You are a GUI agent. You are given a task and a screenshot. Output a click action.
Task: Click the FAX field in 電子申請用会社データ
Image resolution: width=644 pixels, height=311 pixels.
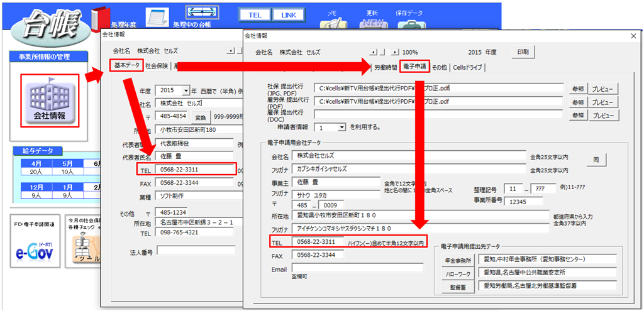(318, 255)
